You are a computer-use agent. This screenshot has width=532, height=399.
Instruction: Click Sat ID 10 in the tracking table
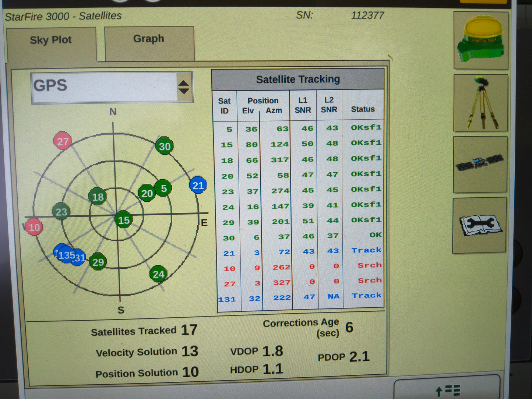click(x=229, y=269)
